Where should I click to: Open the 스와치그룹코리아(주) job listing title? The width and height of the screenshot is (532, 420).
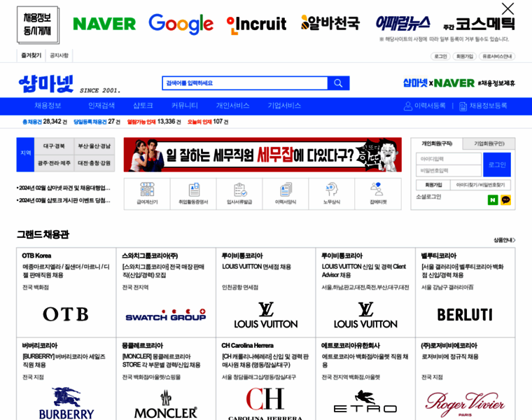pyautogui.click(x=150, y=255)
